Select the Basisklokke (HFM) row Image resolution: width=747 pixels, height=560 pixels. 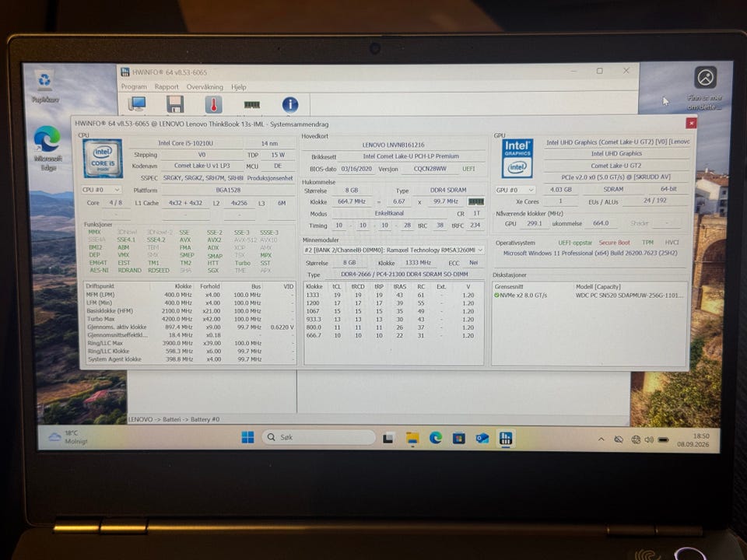(x=189, y=311)
